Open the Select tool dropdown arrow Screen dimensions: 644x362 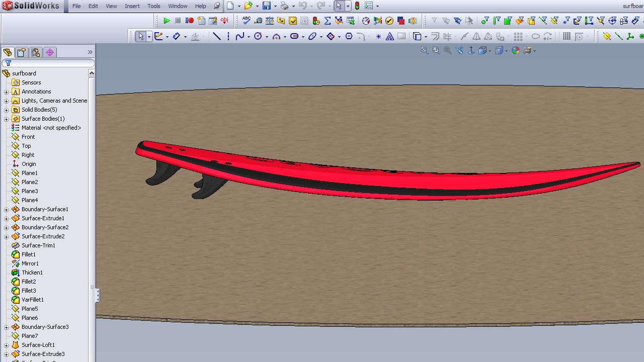348,6
